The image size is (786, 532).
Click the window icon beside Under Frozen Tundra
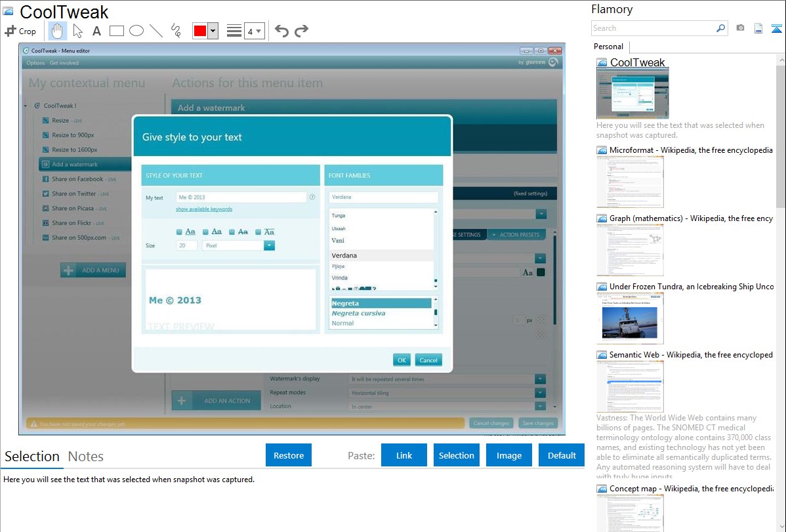[x=602, y=287]
